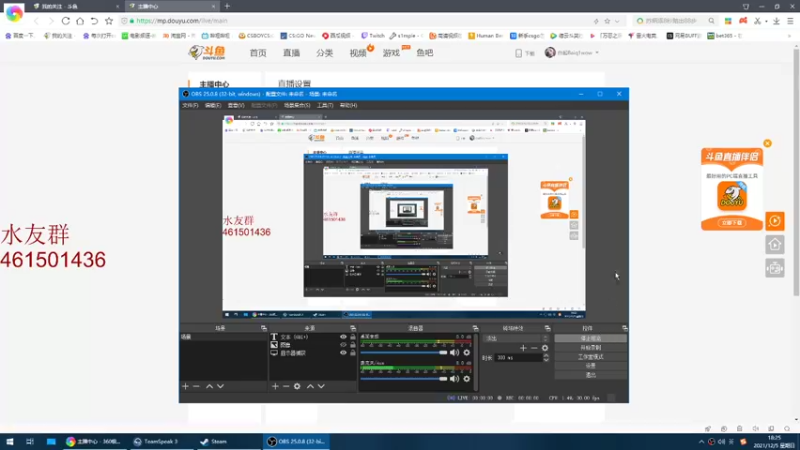Open the browser main menu
Viewport: 800px width, 450px height.
point(790,21)
